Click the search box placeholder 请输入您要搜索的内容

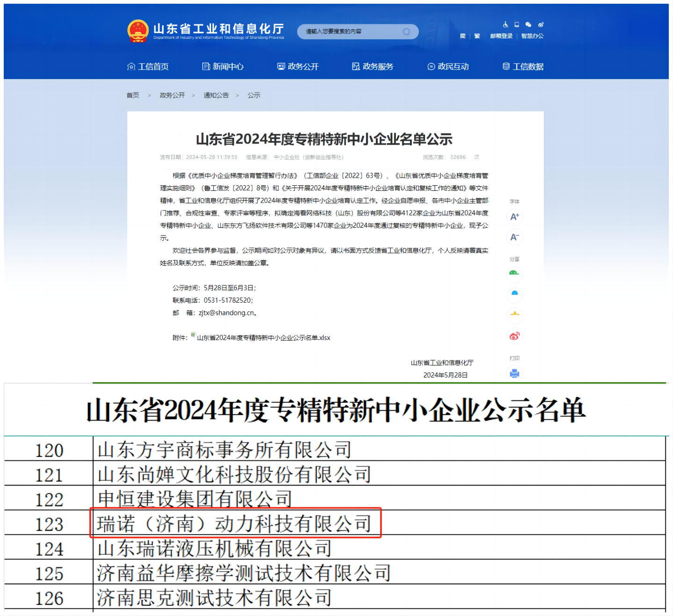click(x=334, y=32)
